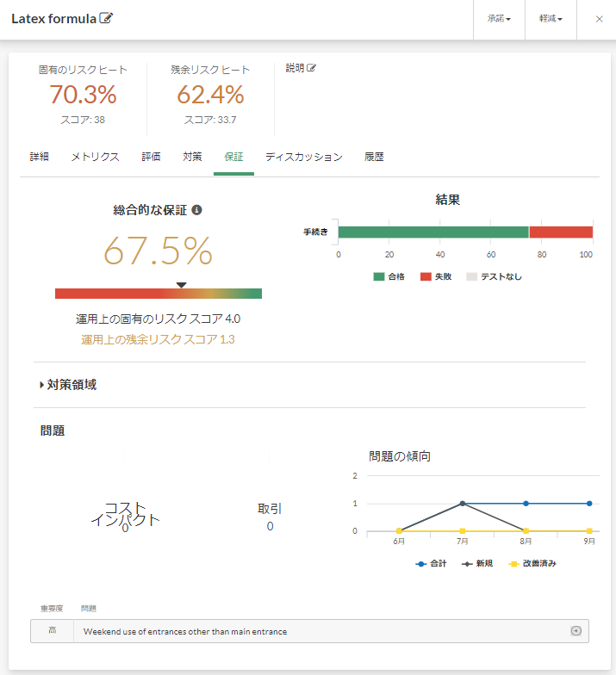Toggle the 失敗 legend item in results chart
Screen dimensions: 616x675
coord(435,276)
